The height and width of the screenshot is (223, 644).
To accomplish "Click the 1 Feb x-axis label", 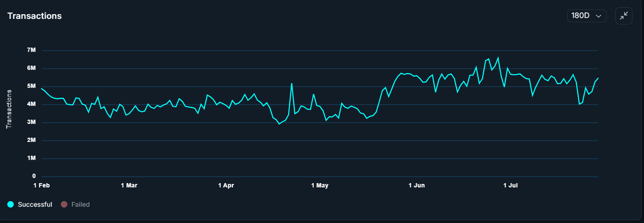I will (41, 185).
